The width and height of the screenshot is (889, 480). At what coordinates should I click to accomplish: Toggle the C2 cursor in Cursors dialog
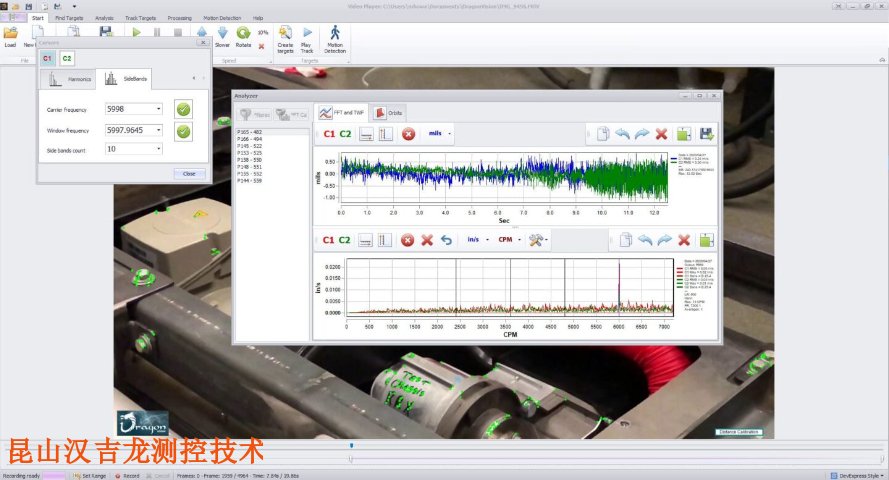[67, 58]
